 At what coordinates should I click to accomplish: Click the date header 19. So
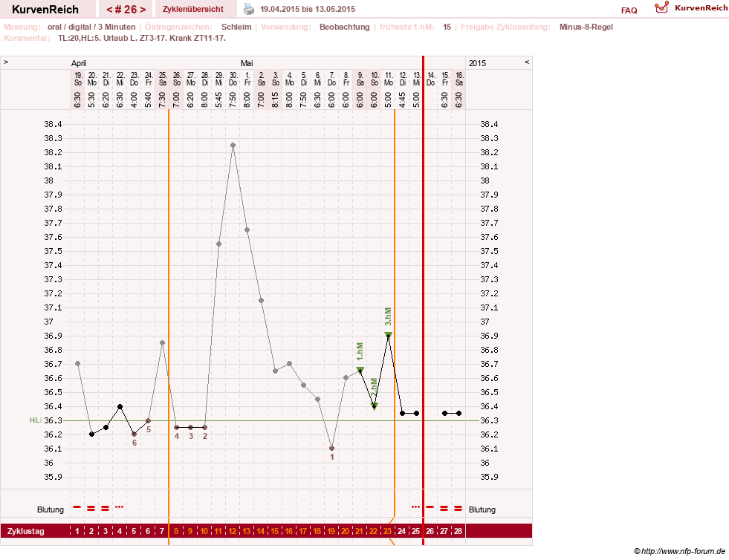click(x=78, y=79)
